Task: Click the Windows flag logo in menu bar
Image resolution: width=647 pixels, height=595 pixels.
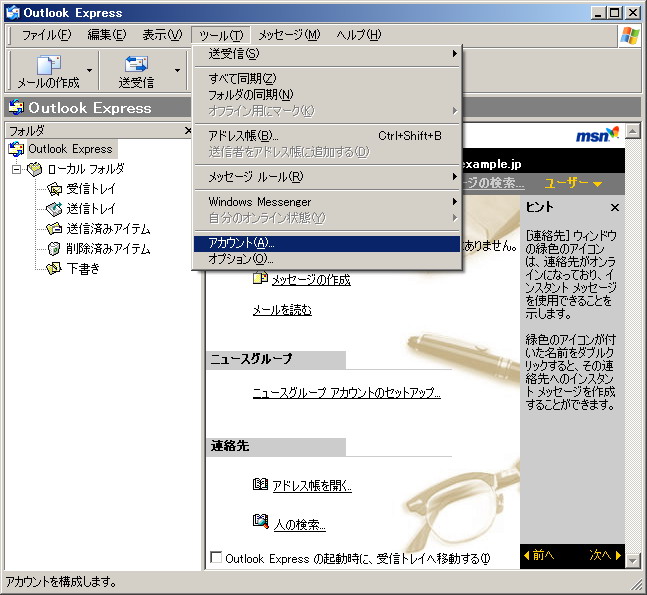Action: 630,35
